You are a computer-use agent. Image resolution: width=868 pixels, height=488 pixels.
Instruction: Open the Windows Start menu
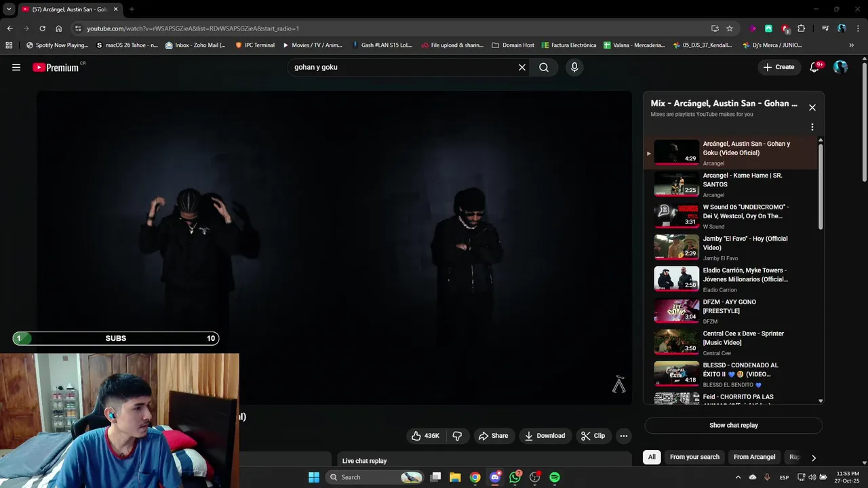point(314,477)
